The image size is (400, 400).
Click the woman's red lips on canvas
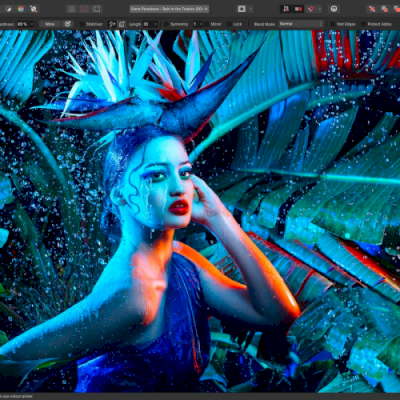(x=179, y=207)
